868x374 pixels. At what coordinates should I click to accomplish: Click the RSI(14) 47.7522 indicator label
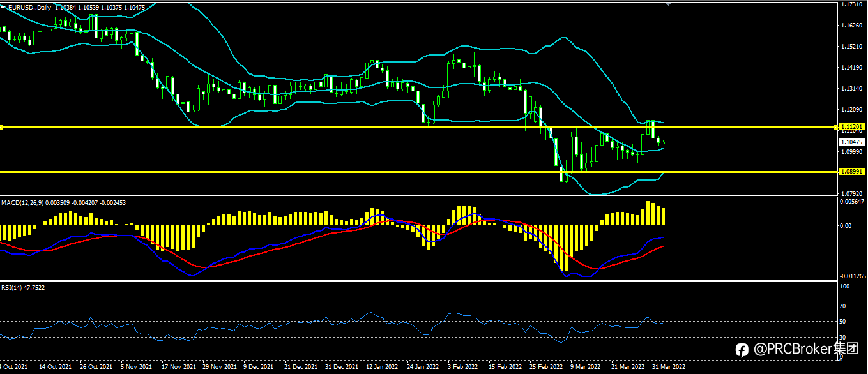click(23, 288)
